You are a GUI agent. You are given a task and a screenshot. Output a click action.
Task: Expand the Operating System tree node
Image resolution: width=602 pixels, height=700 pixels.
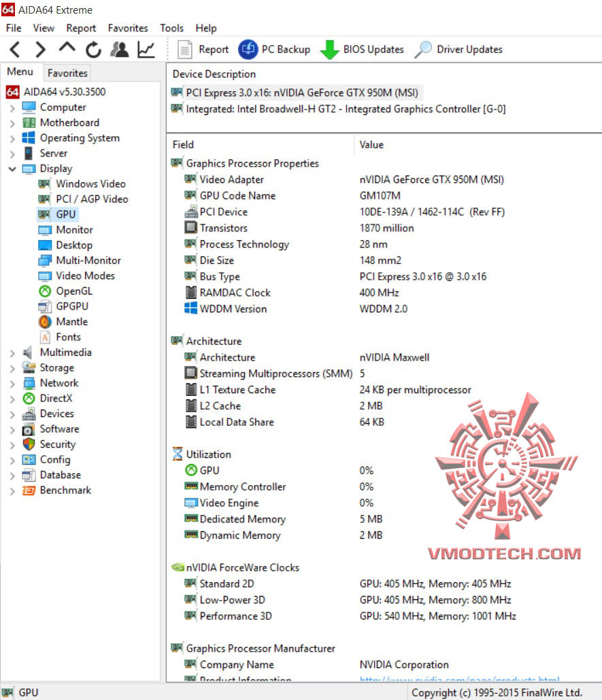pos(12,139)
